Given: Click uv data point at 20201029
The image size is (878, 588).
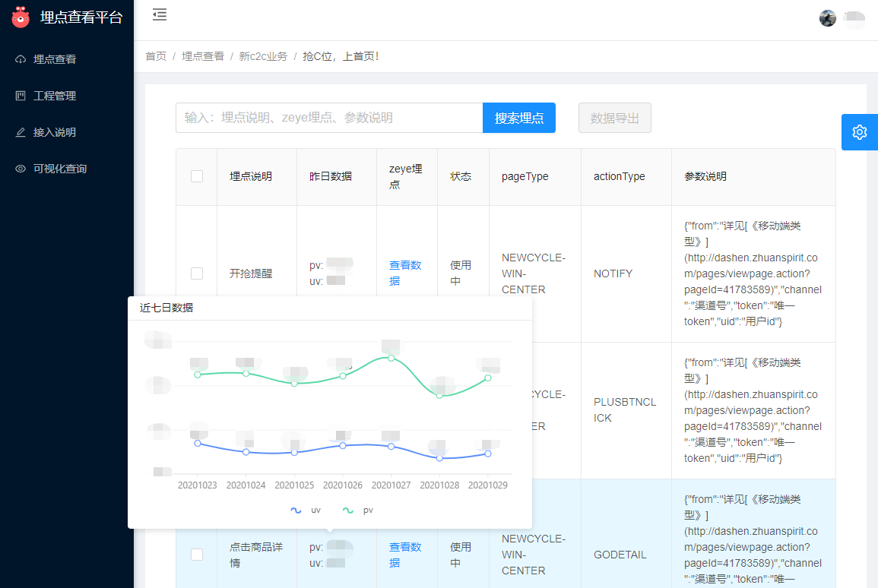Looking at the screenshot, I should (488, 454).
